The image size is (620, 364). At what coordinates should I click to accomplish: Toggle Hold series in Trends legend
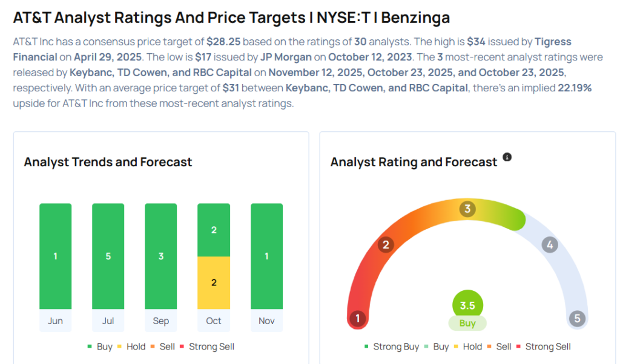[131, 346]
